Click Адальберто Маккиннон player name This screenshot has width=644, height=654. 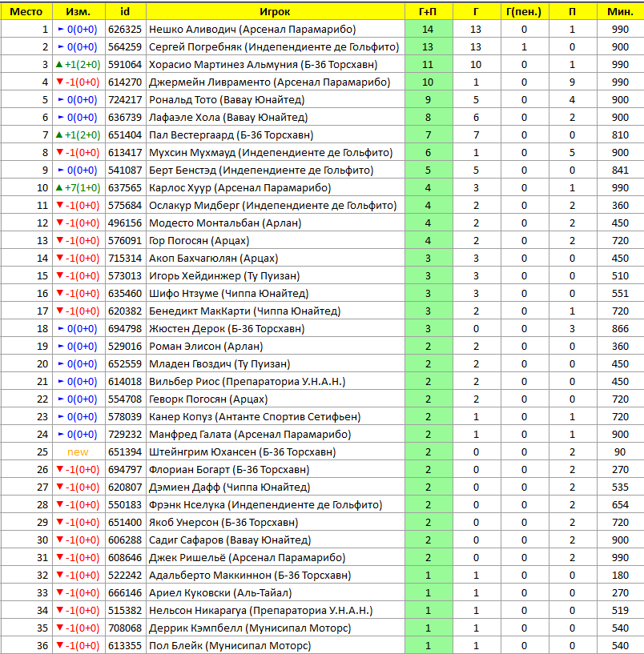(x=250, y=576)
